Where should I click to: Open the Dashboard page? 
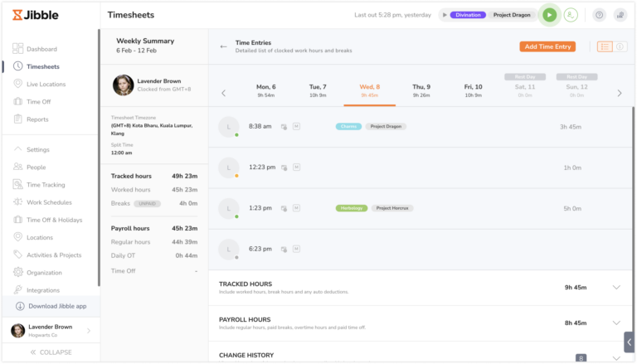click(36, 49)
